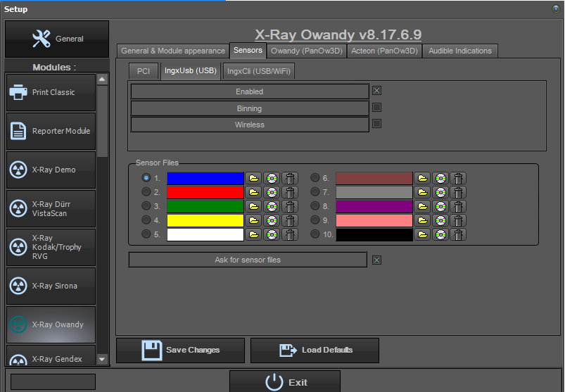Screen dimensions: 565x392
Task: Select sensor file radio button 3
Action: pyautogui.click(x=146, y=206)
